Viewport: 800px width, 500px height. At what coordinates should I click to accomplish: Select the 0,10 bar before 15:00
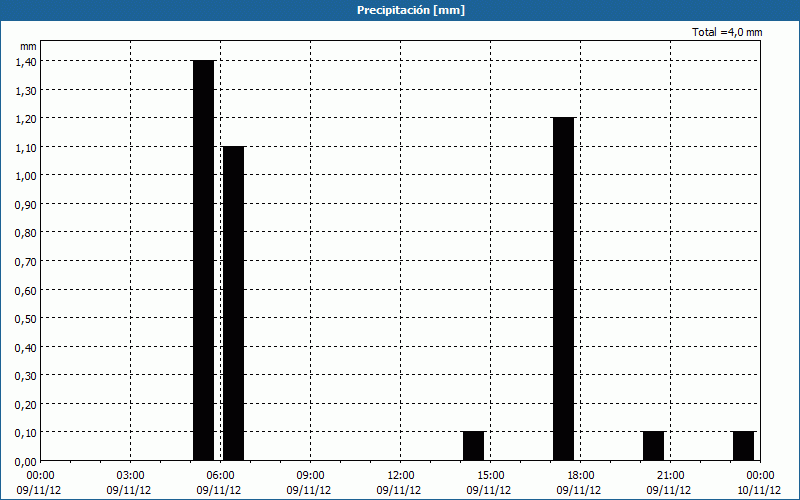473,446
